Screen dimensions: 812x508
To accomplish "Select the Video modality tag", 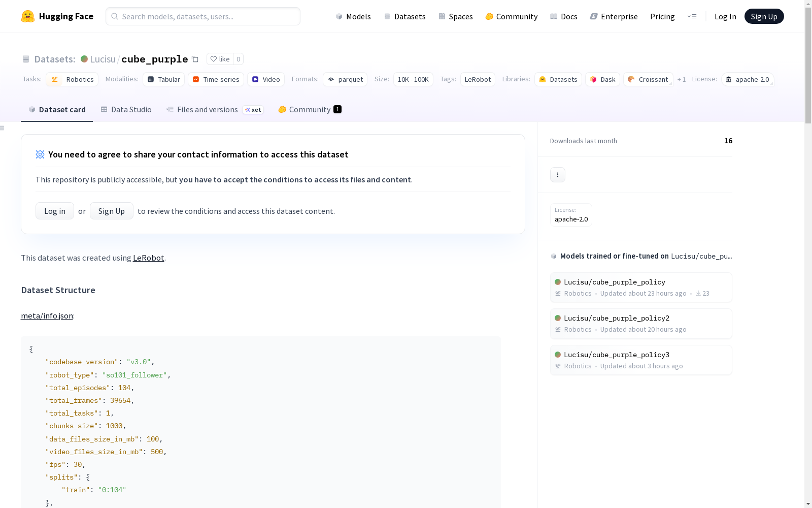I will coord(266,79).
